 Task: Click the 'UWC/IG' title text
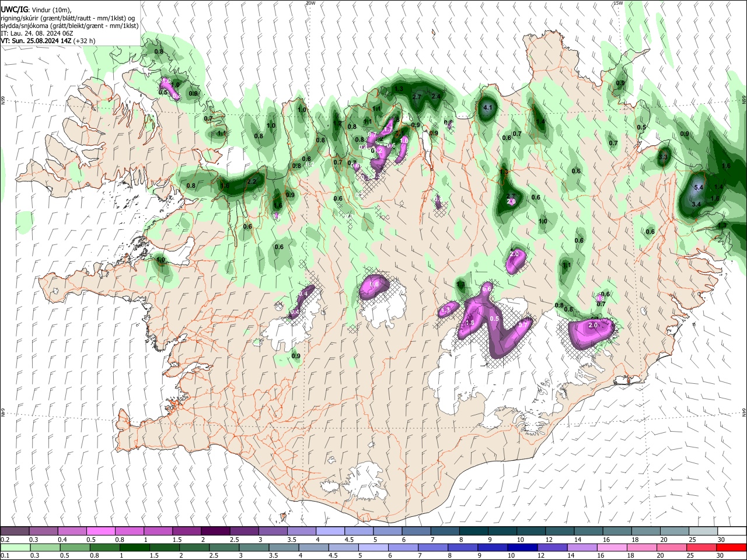tap(14, 9)
